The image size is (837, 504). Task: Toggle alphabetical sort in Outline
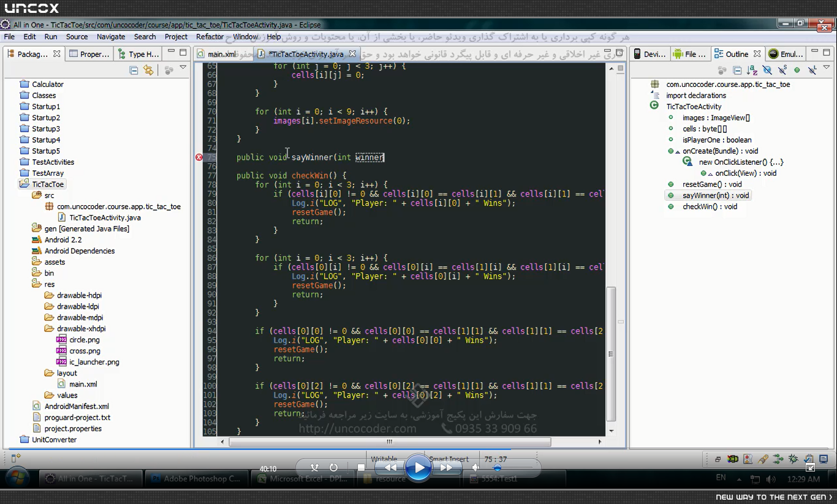(752, 70)
